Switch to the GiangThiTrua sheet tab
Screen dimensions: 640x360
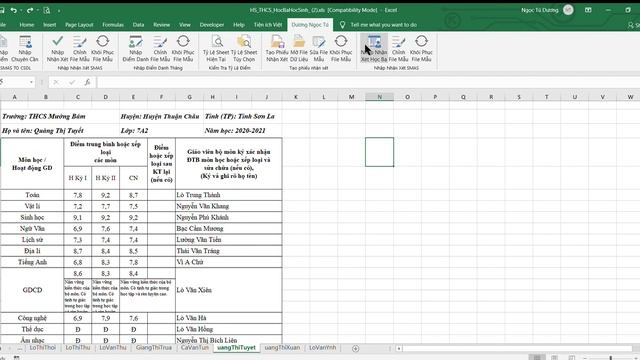[154, 348]
